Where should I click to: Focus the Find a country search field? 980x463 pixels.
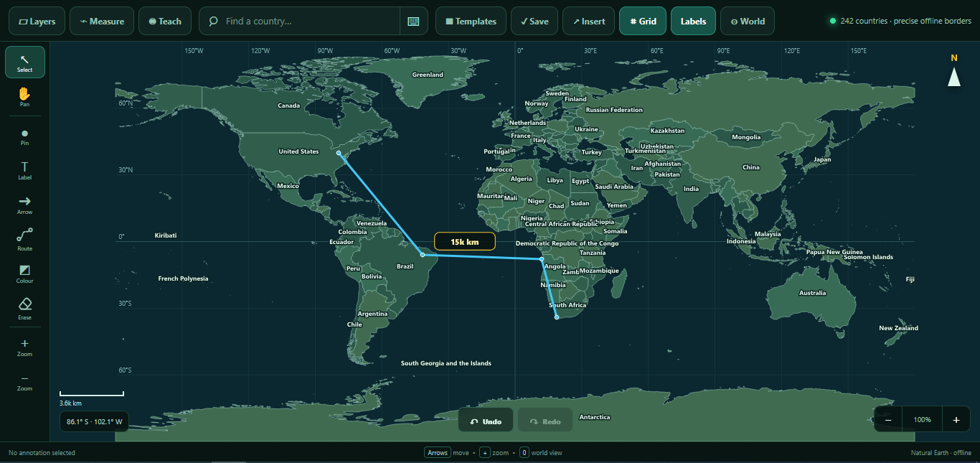(x=308, y=22)
